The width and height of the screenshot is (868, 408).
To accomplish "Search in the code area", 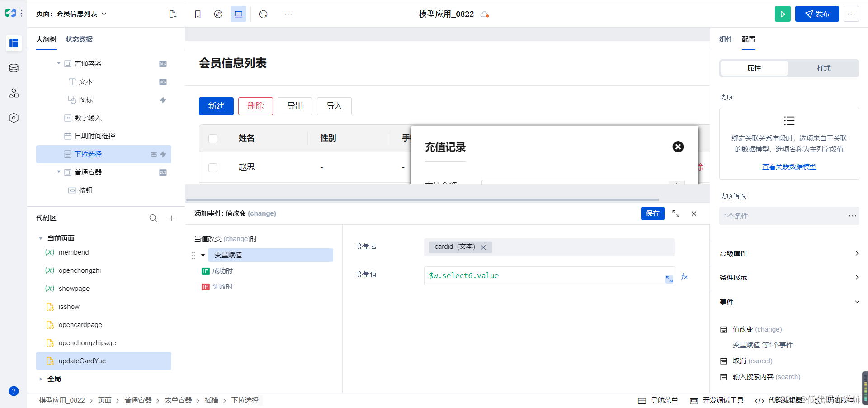I will click(x=153, y=218).
